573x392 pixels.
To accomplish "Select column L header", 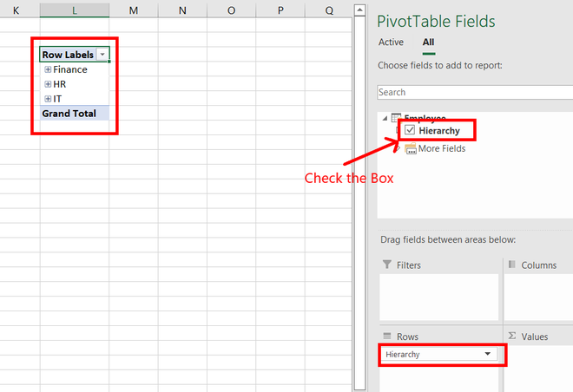I will click(x=74, y=10).
